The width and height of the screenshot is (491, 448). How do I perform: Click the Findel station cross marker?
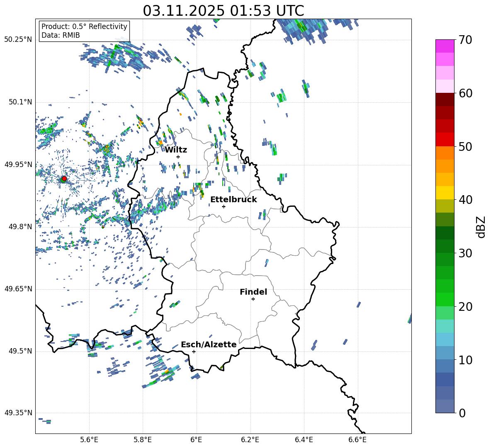click(253, 299)
